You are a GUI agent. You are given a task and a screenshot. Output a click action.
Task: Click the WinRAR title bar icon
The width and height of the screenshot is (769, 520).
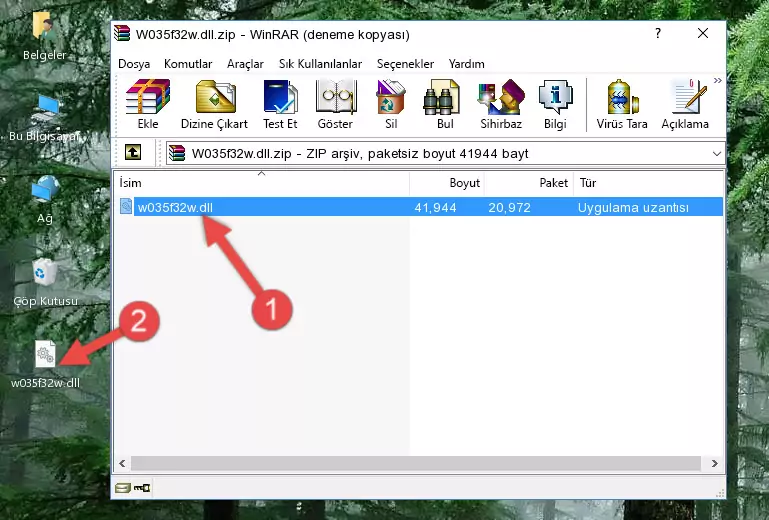122,34
